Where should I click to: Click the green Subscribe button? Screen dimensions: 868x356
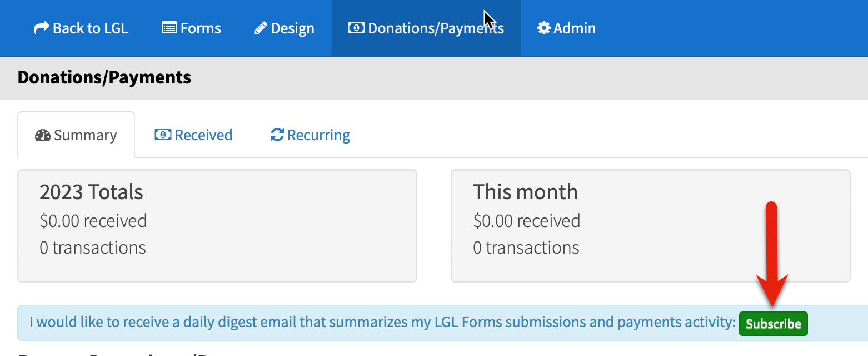tap(773, 324)
